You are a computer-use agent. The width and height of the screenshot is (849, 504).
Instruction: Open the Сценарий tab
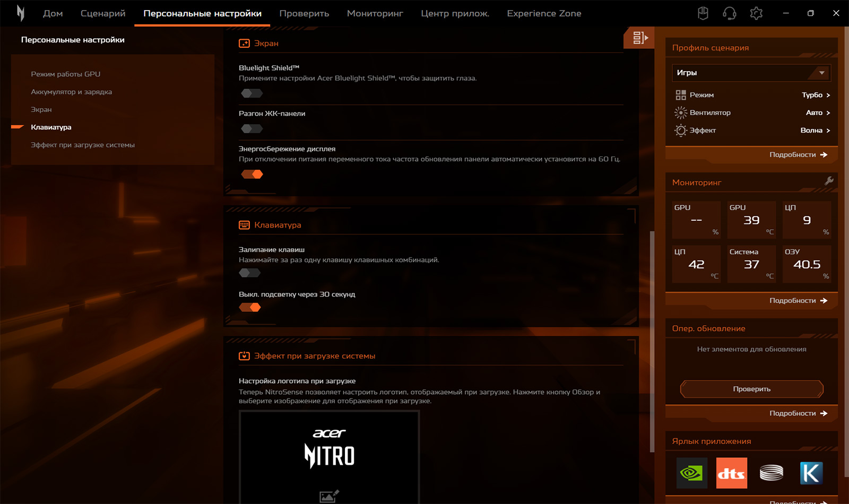pos(103,13)
